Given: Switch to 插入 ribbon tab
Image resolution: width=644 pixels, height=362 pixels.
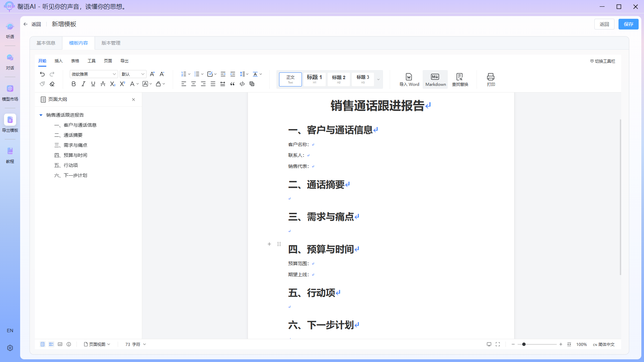Looking at the screenshot, I should [59, 61].
